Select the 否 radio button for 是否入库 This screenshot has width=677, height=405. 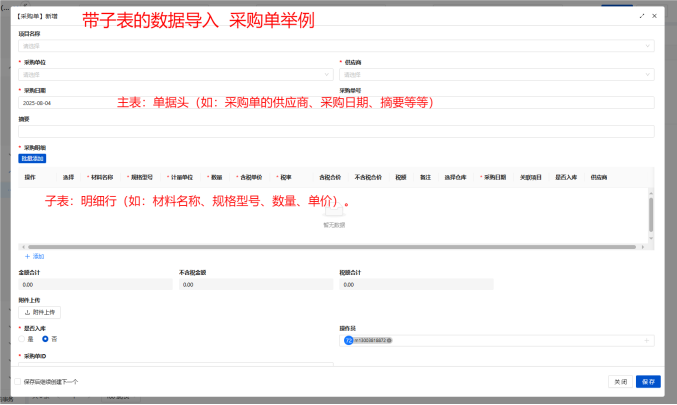pyautogui.click(x=45, y=339)
